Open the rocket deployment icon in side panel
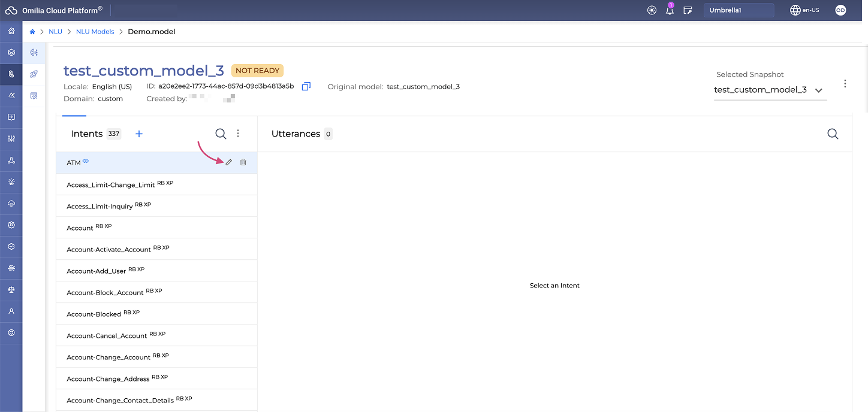Viewport: 868px width, 412px height. (x=34, y=74)
